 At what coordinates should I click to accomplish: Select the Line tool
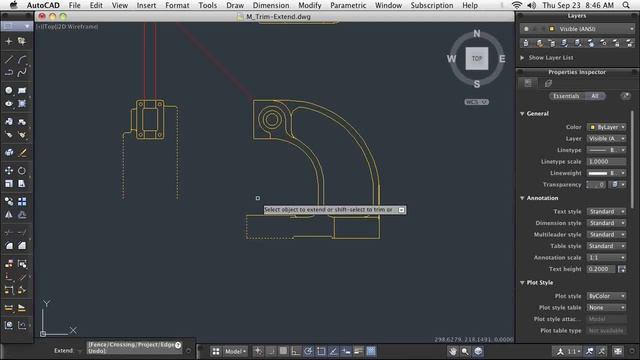click(9, 60)
